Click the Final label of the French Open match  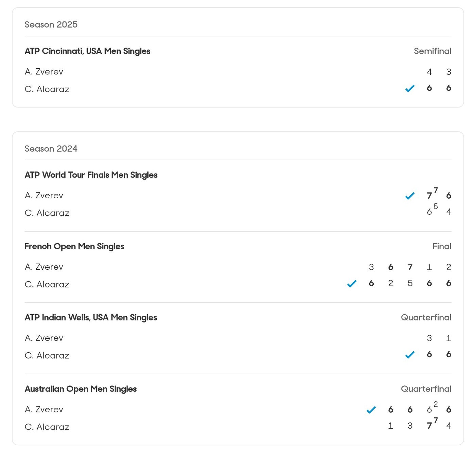pyautogui.click(x=442, y=246)
